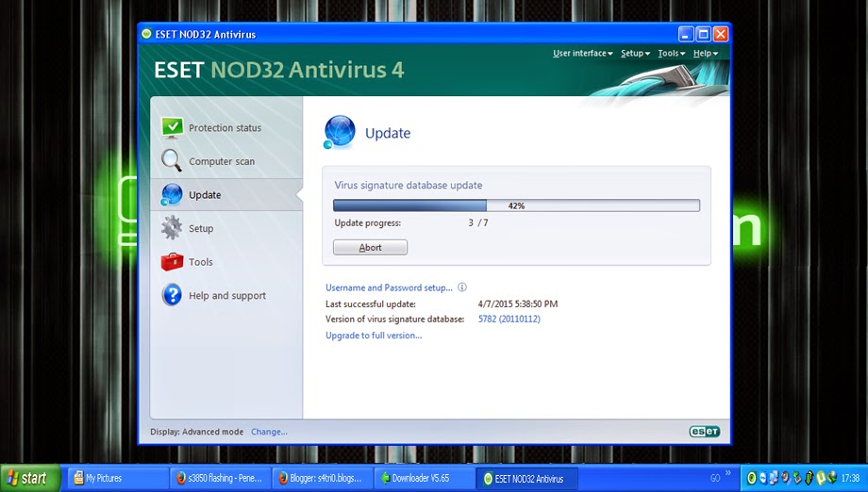
Task: Select the Update globe icon in the sidebar
Action: coord(172,194)
